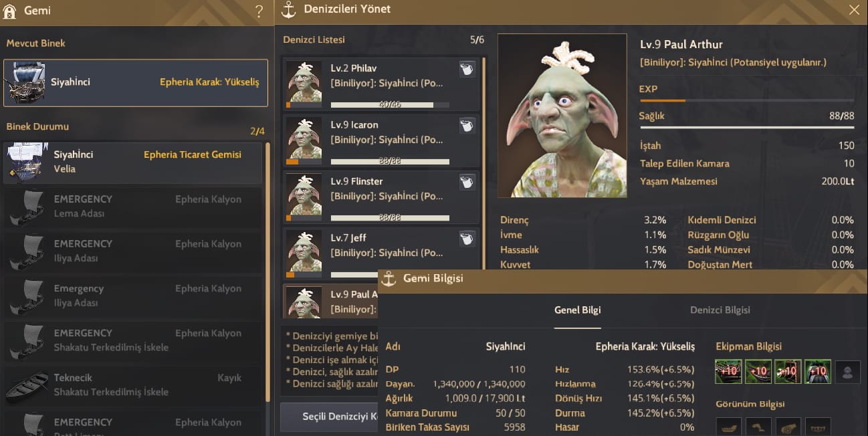
Task: Open the Genel Bilgi tab
Action: point(577,310)
